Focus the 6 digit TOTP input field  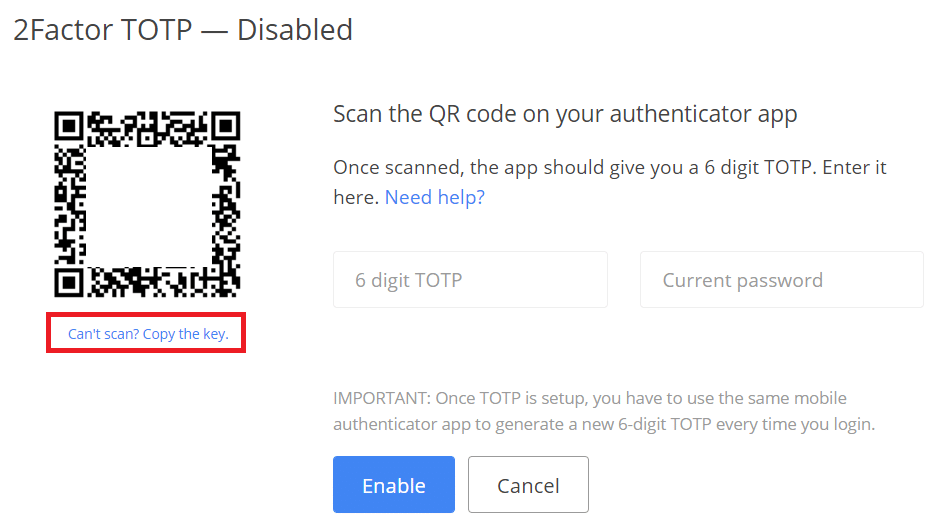pyautogui.click(x=470, y=279)
